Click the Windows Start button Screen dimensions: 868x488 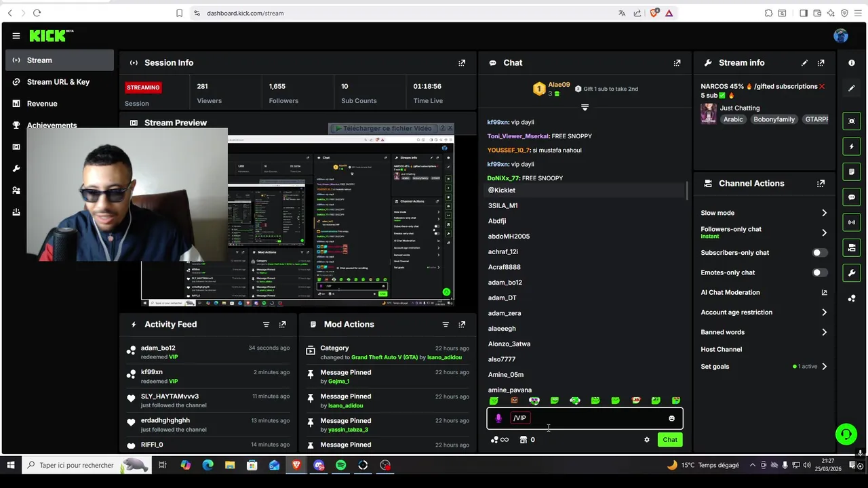(x=11, y=466)
